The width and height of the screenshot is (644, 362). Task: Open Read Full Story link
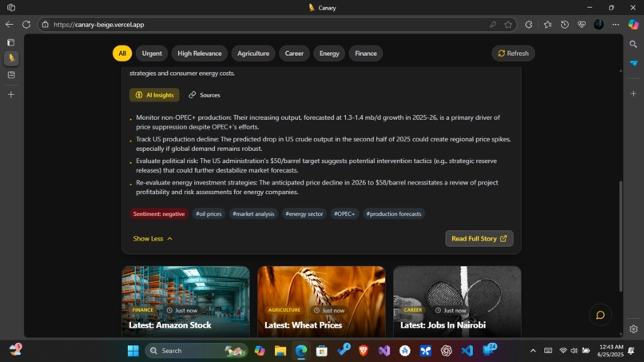479,239
